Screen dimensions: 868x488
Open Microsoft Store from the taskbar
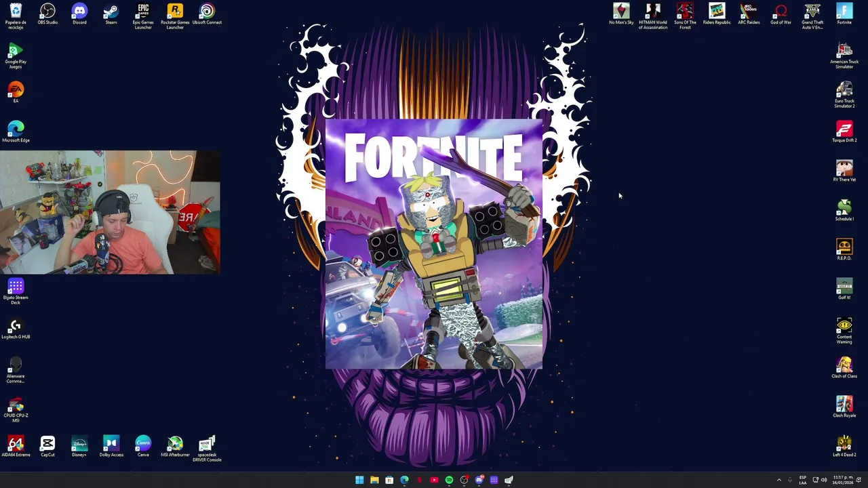389,480
